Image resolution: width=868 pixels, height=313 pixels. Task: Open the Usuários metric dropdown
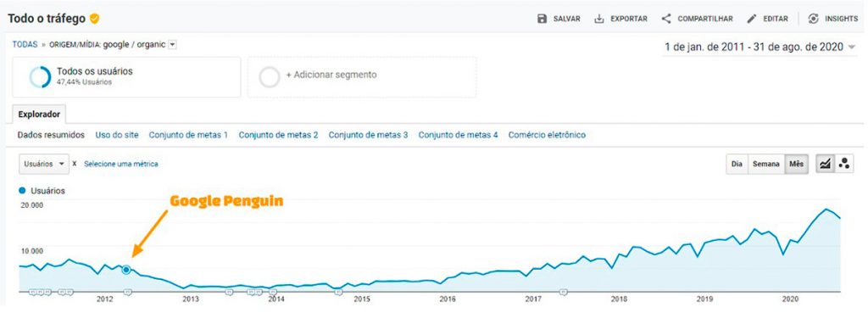pos(44,164)
